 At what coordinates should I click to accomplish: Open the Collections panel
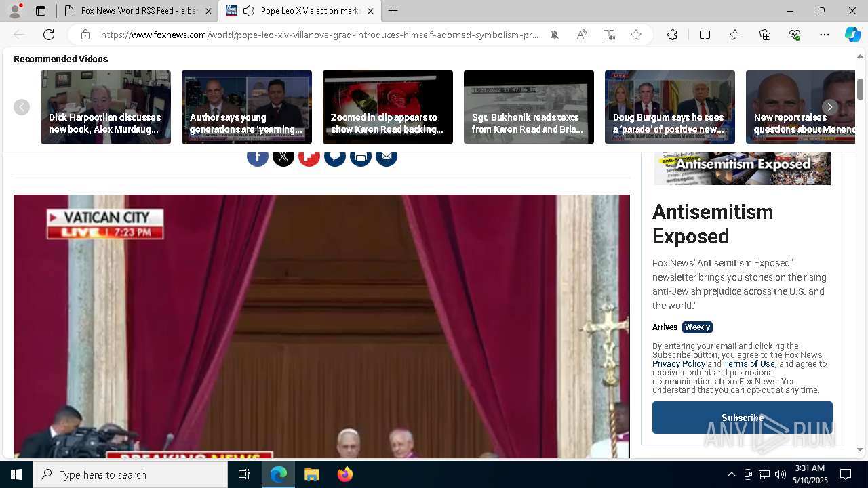pyautogui.click(x=765, y=35)
